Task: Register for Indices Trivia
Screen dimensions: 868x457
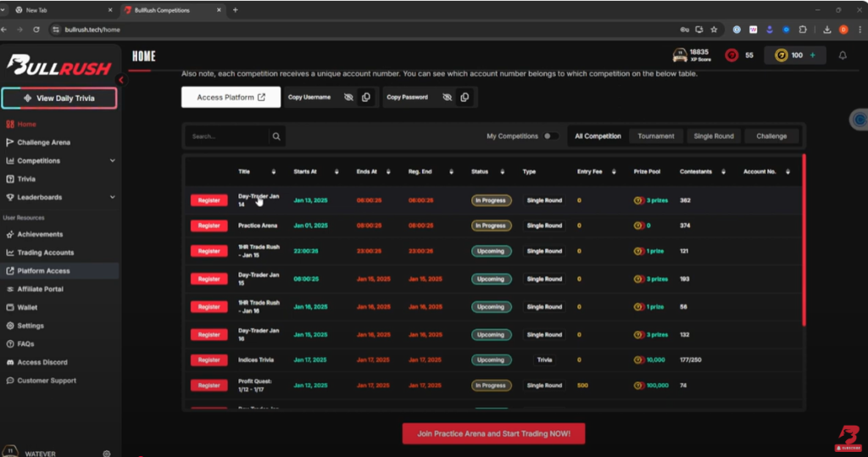Action: [x=209, y=360]
